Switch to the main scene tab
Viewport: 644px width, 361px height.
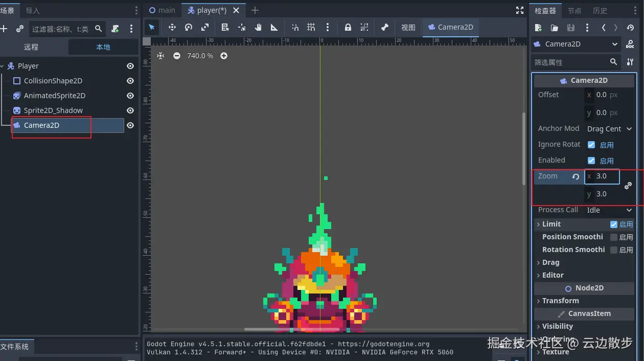point(162,10)
